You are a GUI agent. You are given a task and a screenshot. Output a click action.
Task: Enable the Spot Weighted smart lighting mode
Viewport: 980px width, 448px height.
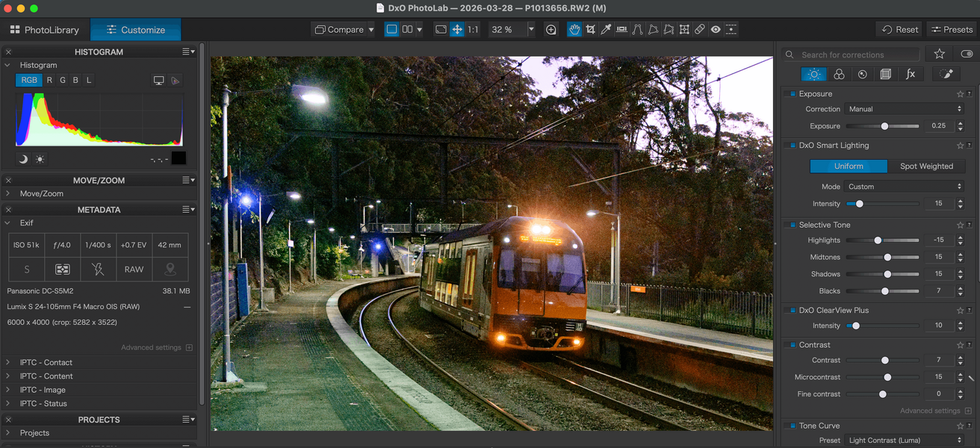926,166
